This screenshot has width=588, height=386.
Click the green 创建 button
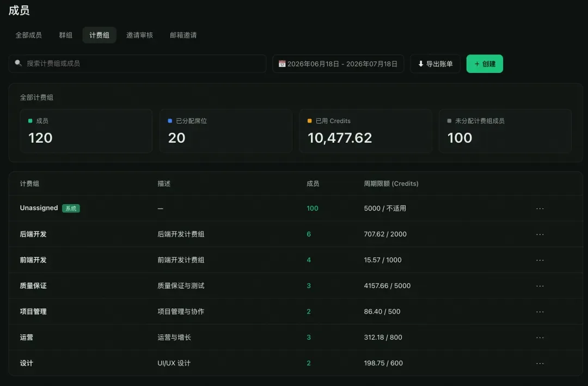(x=485, y=64)
